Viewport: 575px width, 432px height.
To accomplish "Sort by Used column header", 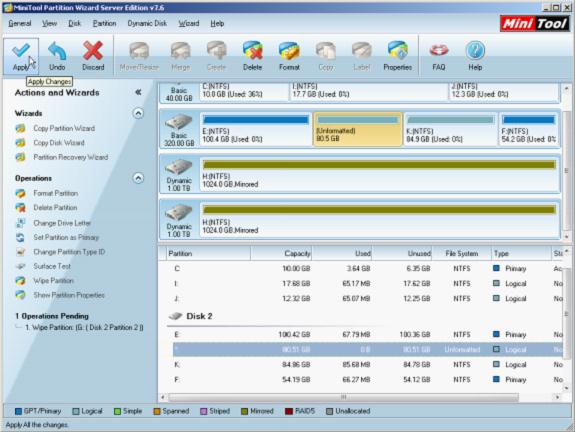I will coord(342,253).
